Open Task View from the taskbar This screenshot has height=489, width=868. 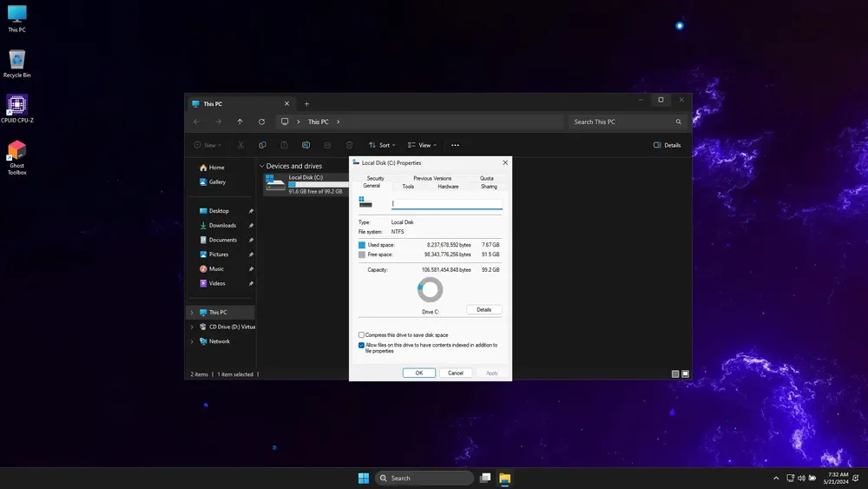tap(485, 478)
